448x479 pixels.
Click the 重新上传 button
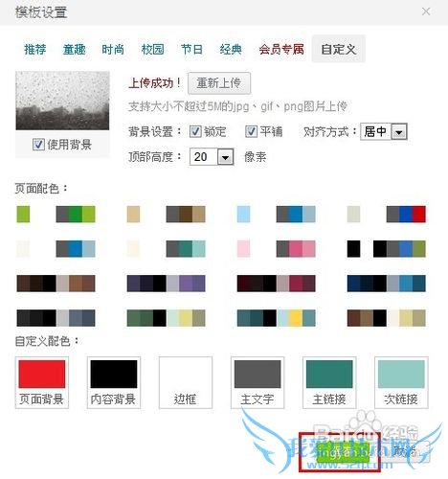click(x=219, y=83)
